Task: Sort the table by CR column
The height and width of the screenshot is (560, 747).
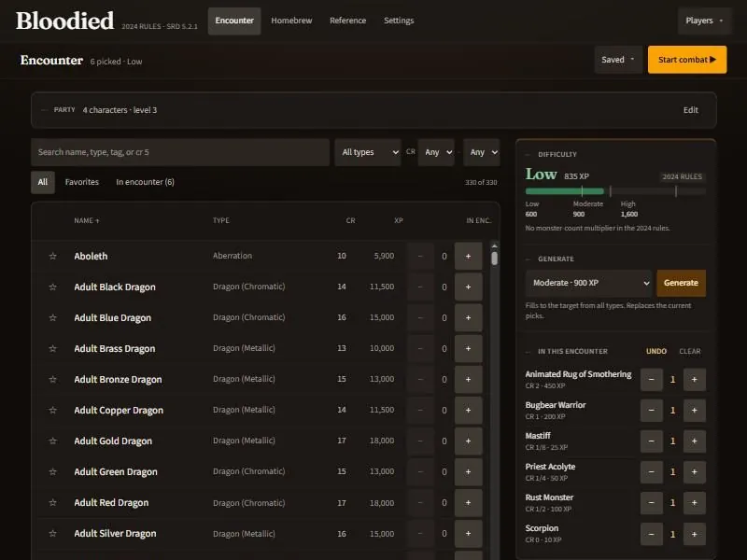Action: pos(350,220)
